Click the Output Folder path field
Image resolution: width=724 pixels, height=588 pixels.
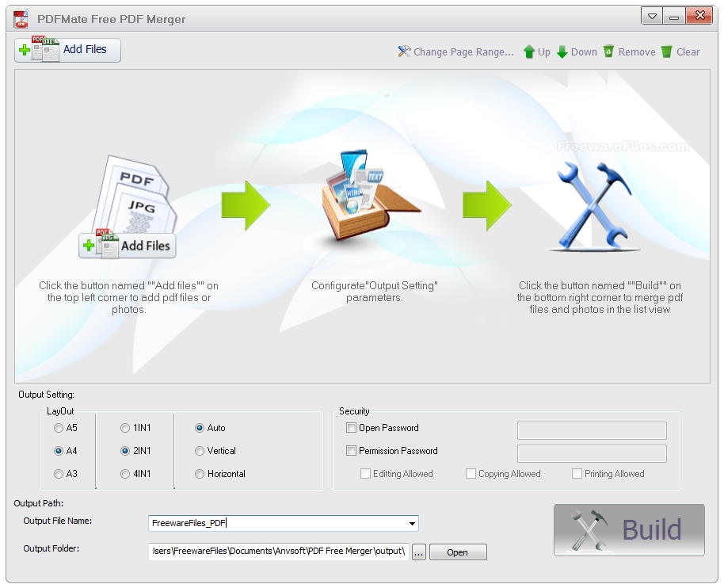click(278, 551)
